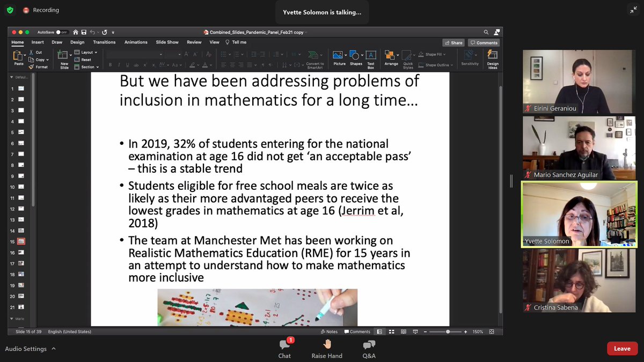The width and height of the screenshot is (644, 362).
Task: Click the Home icon in title bar
Action: click(76, 32)
